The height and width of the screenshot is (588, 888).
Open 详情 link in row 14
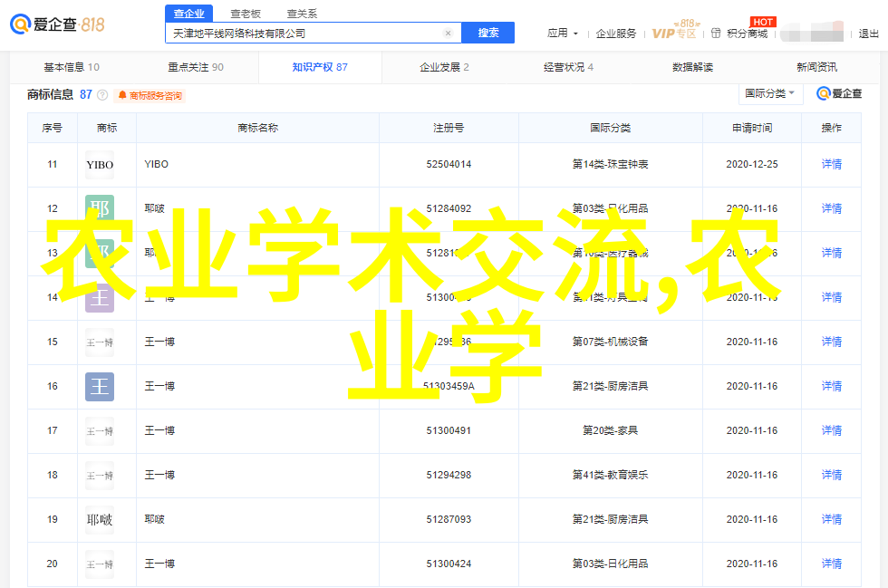click(x=832, y=297)
